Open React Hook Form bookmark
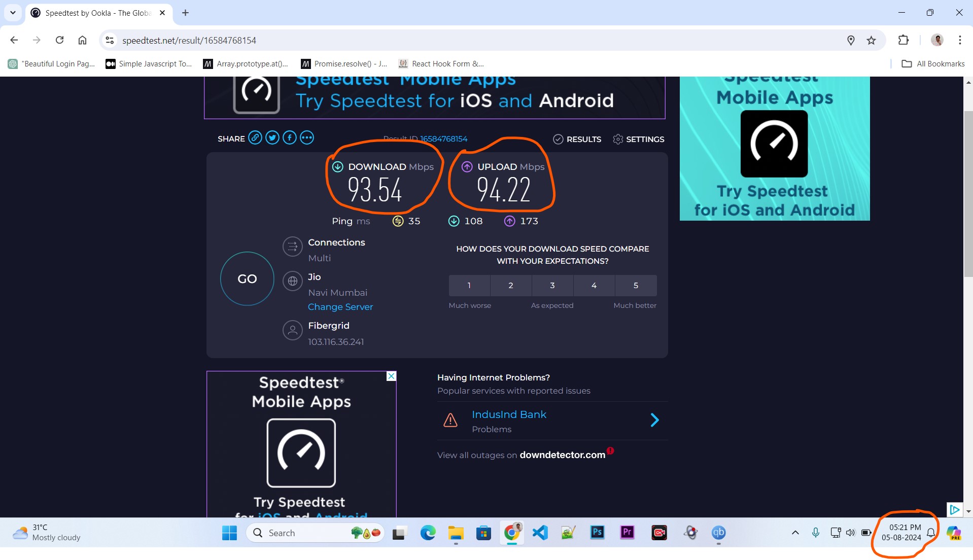The height and width of the screenshot is (560, 973). 441,63
